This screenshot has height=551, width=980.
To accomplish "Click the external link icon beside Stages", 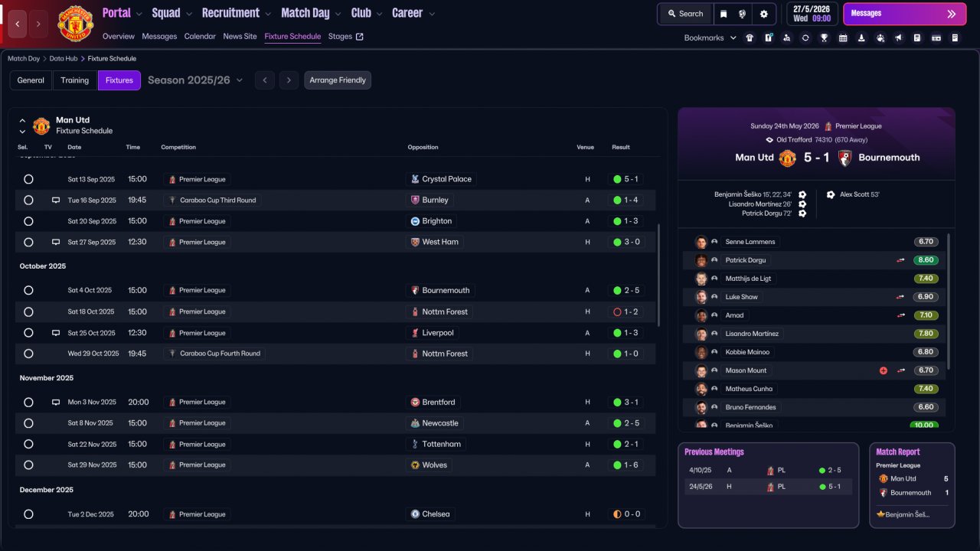I will coord(360,37).
